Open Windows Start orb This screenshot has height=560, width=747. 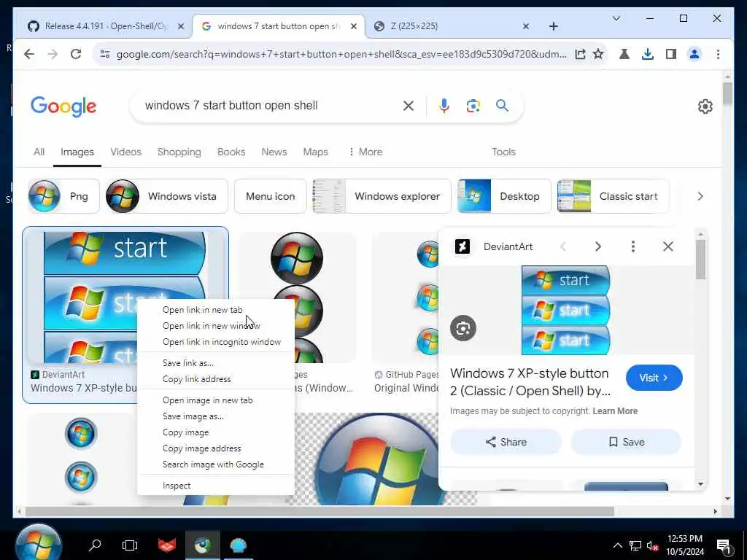tap(38, 542)
